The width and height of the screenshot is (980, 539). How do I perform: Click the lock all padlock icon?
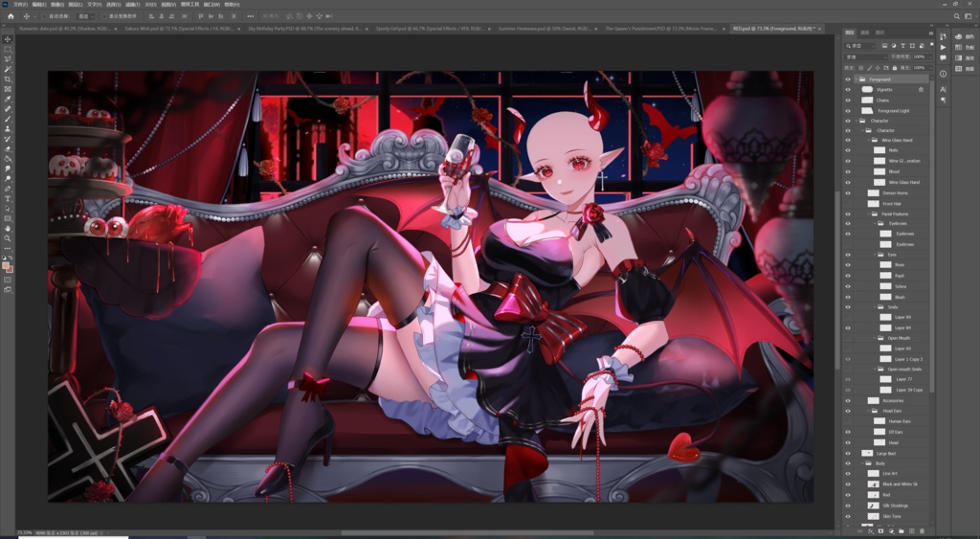(895, 68)
